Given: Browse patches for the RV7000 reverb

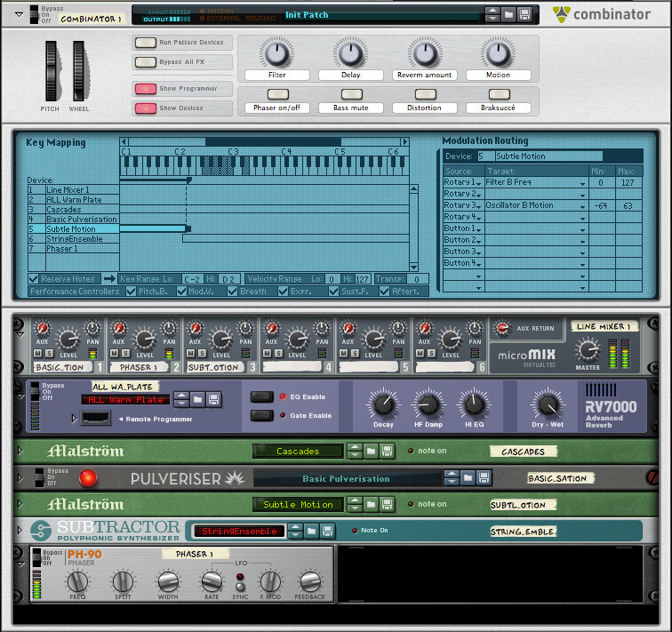Looking at the screenshot, I should pyautogui.click(x=198, y=400).
